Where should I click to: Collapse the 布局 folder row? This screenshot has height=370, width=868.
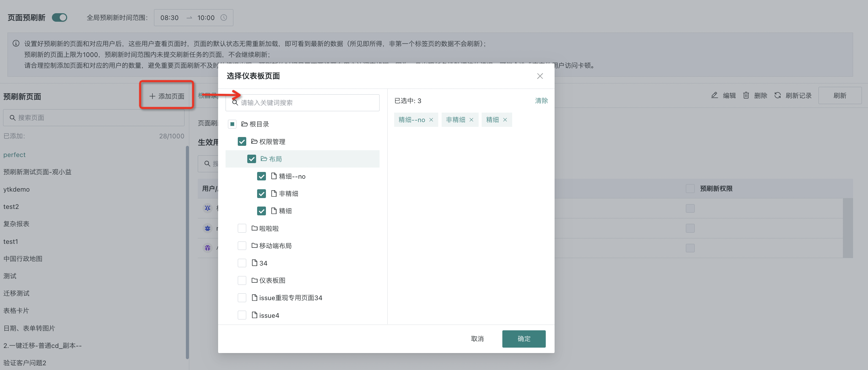(302, 159)
